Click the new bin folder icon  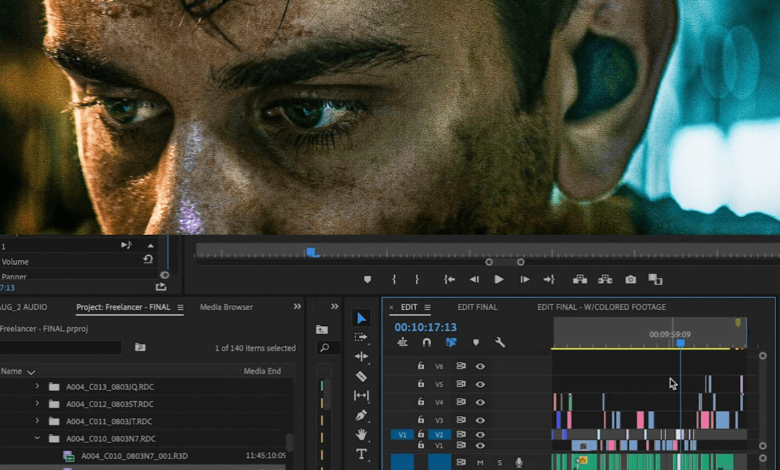pos(322,330)
